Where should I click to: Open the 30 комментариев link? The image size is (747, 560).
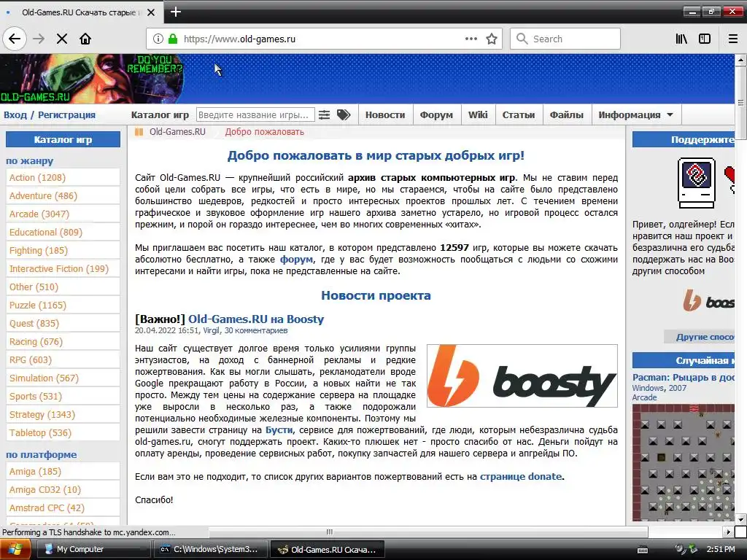256,330
